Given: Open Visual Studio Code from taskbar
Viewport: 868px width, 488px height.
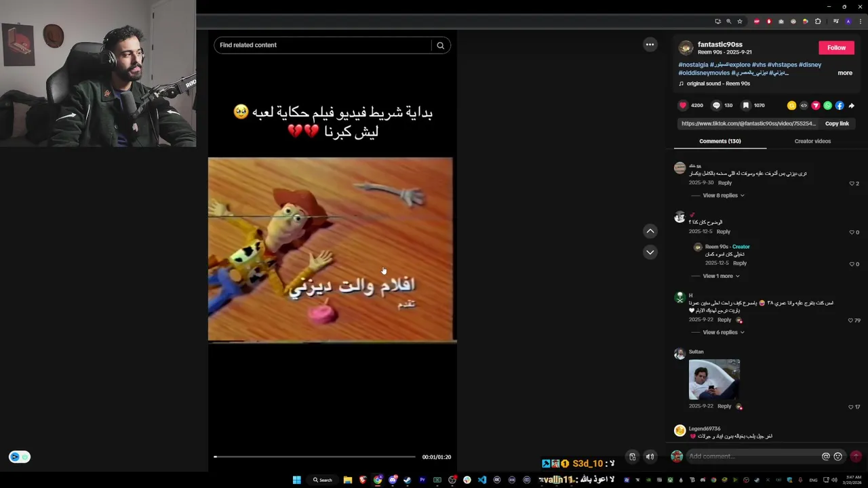Looking at the screenshot, I should click(482, 480).
